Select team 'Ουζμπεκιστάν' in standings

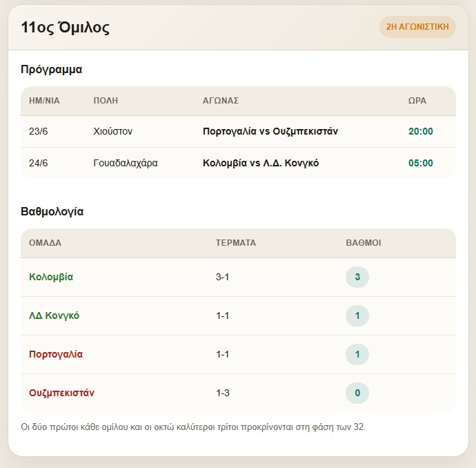pyautogui.click(x=61, y=393)
